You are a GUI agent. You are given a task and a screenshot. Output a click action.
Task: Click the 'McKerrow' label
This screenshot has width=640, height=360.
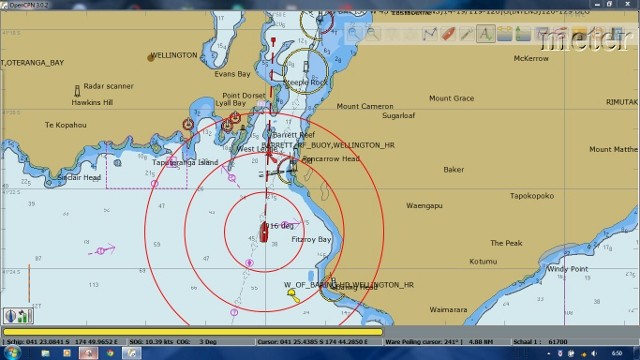click(531, 58)
